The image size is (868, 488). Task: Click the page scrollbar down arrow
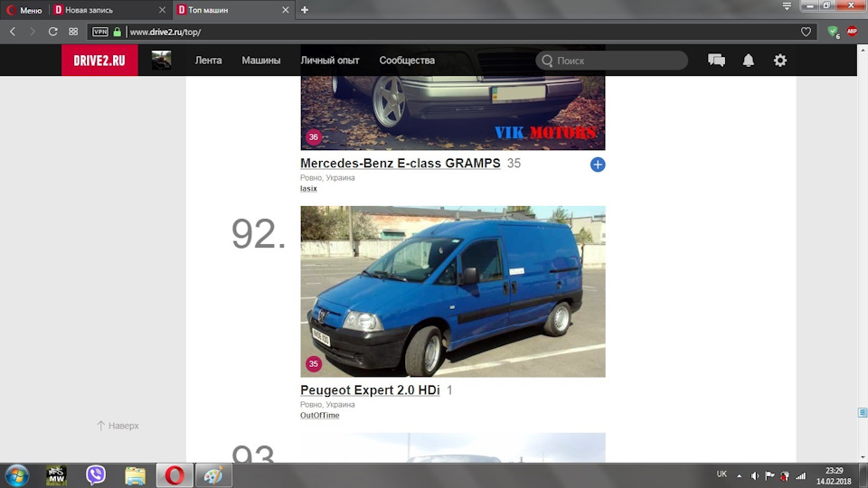pos(863,457)
